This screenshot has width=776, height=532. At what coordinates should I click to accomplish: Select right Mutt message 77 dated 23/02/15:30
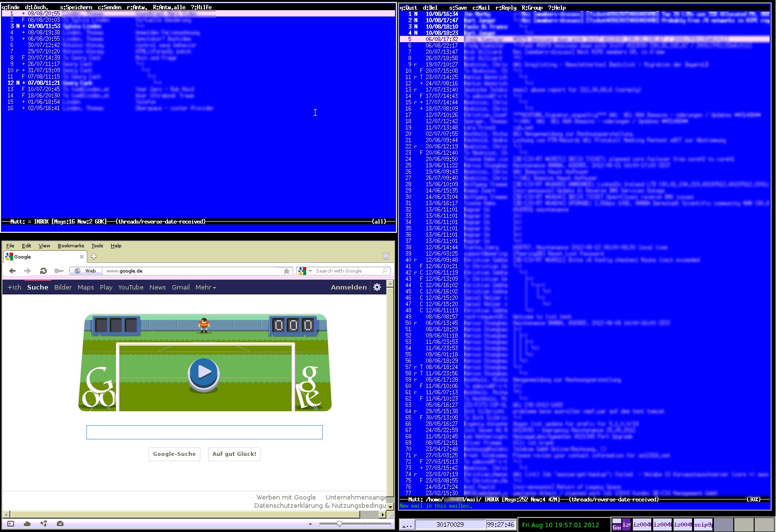pyautogui.click(x=585, y=493)
